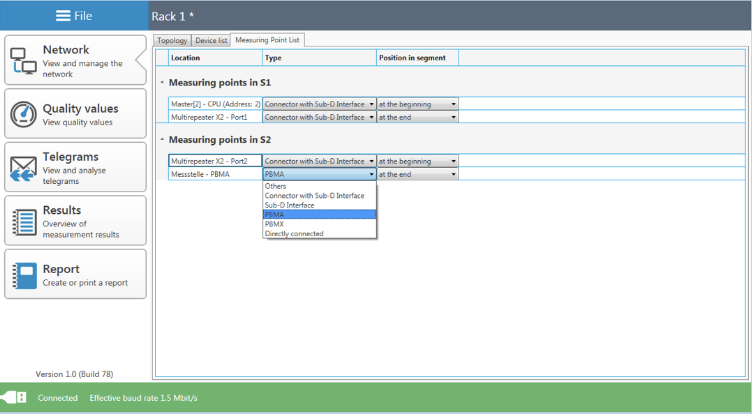Screen dimensions: 752x414
Task: Pick Sub-D Interface option from list
Action: [288, 205]
